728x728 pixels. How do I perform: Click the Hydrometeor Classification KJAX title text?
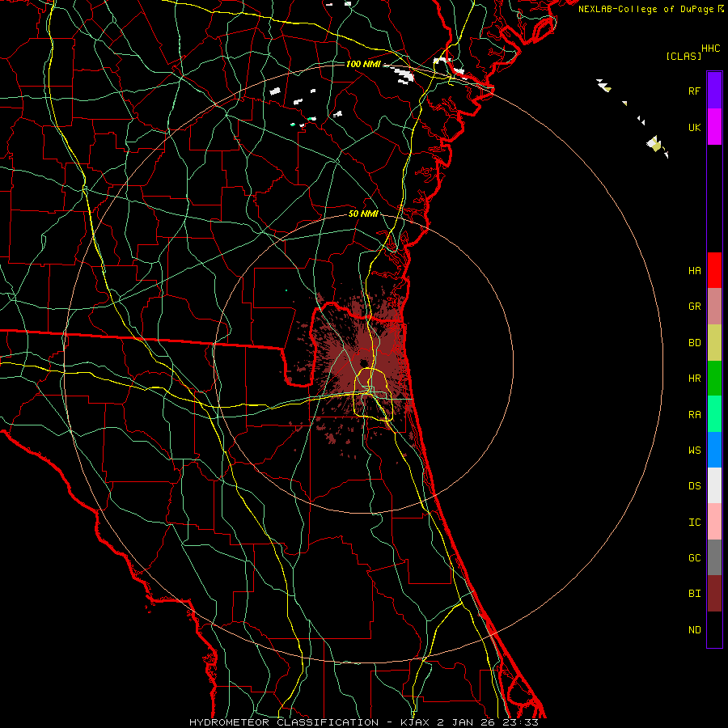click(363, 722)
